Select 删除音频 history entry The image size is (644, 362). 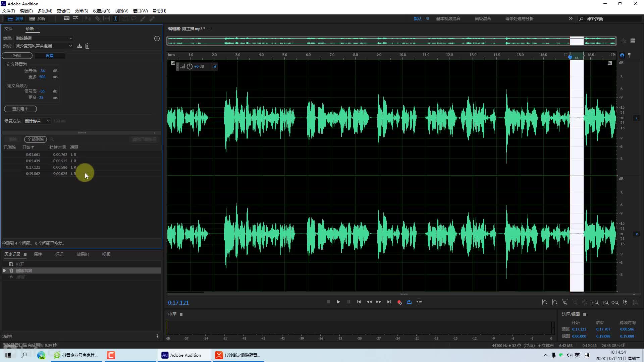82,270
